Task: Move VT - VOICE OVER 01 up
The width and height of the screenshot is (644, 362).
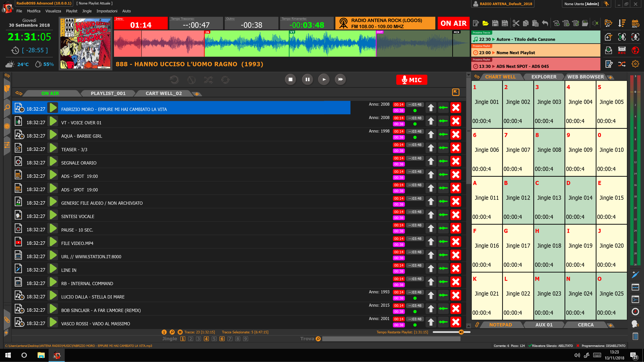Action: click(431, 121)
